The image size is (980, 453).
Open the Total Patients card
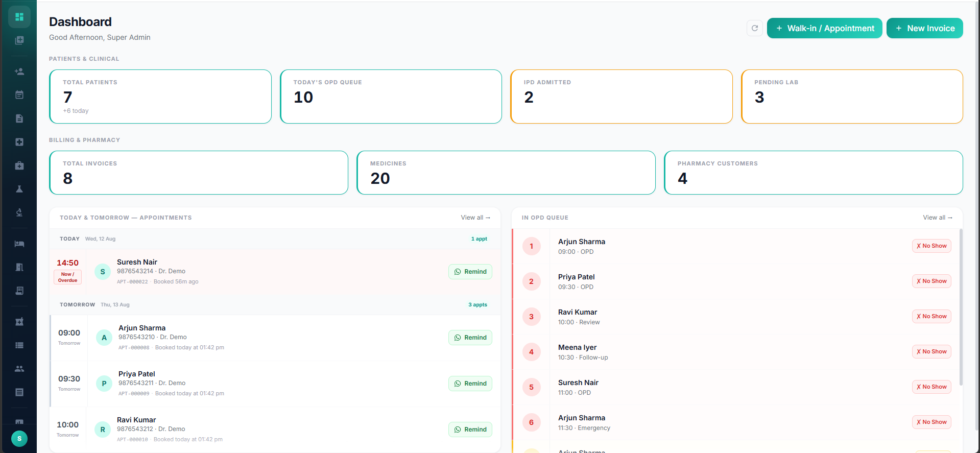coord(160,97)
